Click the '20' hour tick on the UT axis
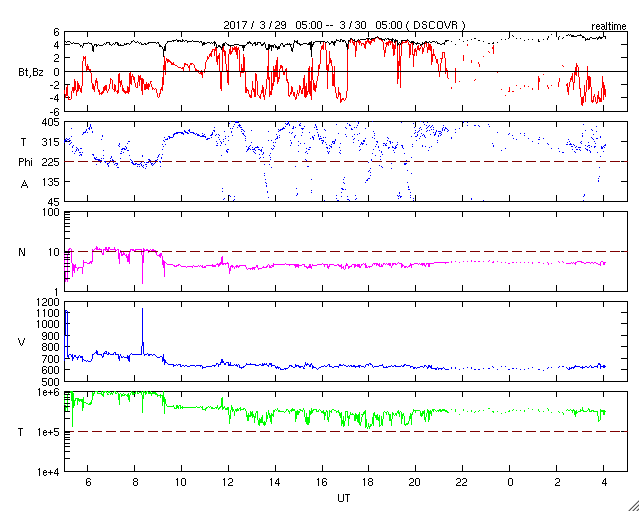Screen dimensions: 640x512 click(416, 482)
